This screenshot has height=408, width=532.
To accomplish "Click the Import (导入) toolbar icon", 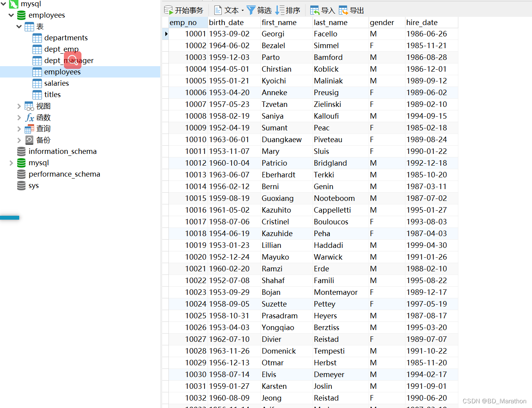I will [314, 10].
